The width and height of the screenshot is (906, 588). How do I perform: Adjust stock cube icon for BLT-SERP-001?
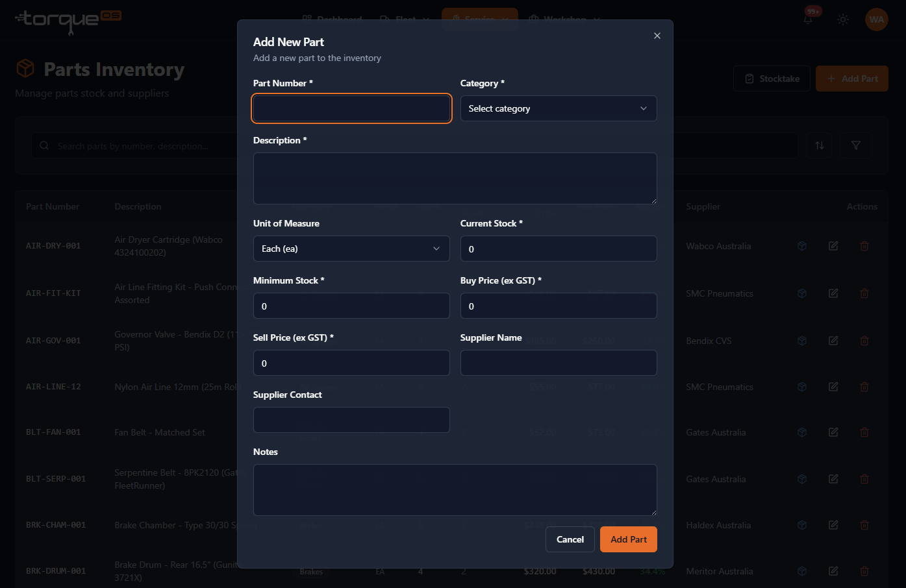(x=802, y=479)
